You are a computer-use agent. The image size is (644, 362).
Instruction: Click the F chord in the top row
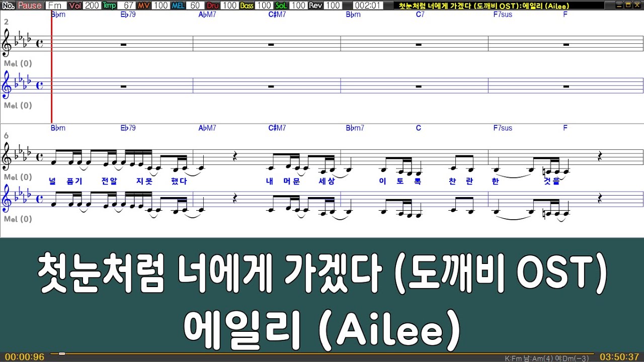click(x=566, y=15)
